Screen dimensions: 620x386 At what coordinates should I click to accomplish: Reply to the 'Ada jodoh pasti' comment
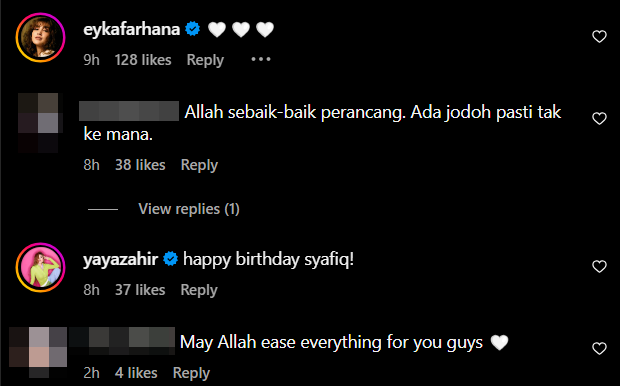click(199, 165)
